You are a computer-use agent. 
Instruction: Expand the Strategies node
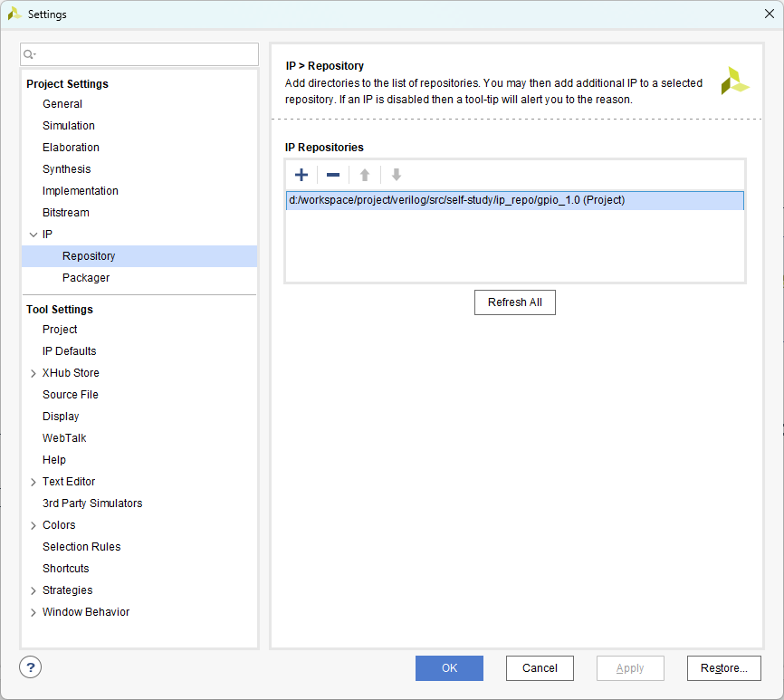coord(33,590)
